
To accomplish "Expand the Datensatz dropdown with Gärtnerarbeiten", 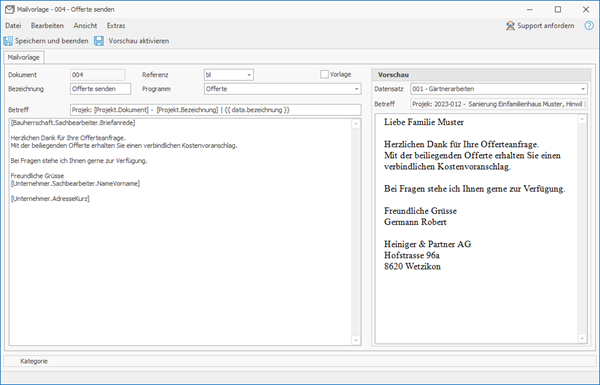I will (x=582, y=89).
